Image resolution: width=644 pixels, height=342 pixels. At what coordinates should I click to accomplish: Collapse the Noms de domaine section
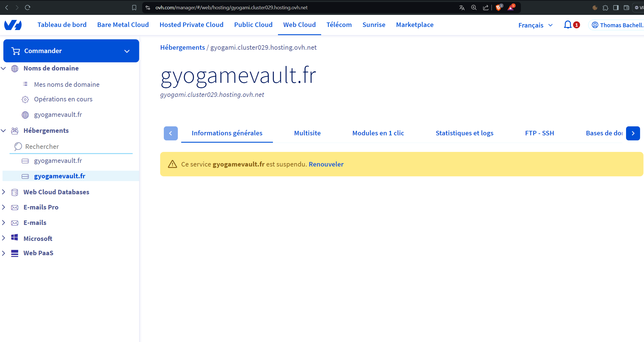pyautogui.click(x=4, y=68)
